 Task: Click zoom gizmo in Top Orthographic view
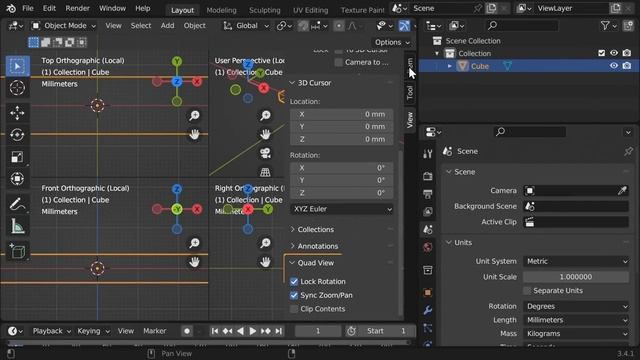194,116
